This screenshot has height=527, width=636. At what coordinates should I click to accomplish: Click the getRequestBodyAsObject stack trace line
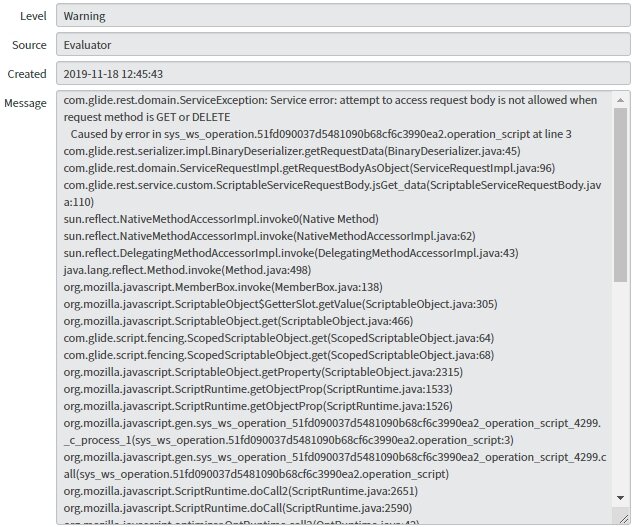tap(308, 167)
